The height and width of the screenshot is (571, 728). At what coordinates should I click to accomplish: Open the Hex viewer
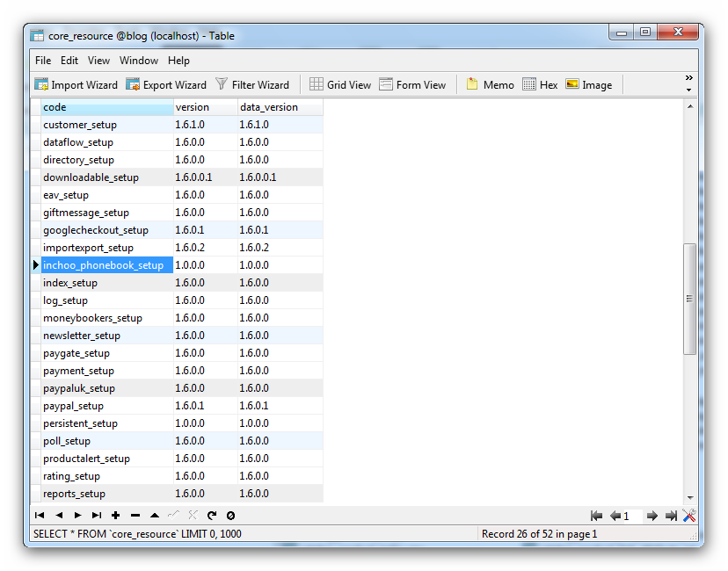pos(540,85)
